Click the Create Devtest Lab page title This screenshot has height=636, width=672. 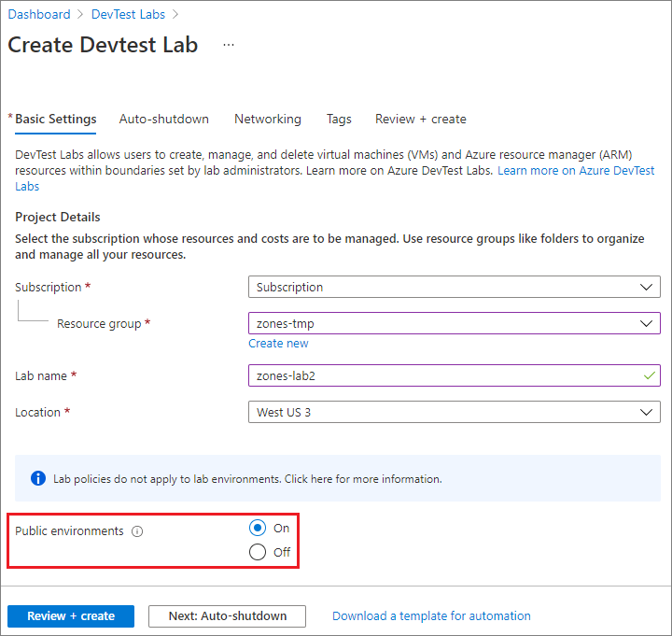pos(103,45)
